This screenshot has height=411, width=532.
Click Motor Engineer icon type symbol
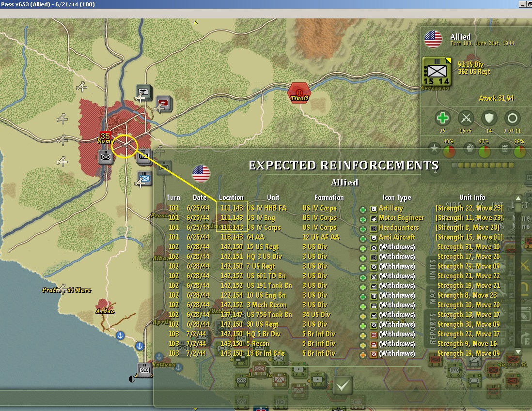[x=374, y=219]
